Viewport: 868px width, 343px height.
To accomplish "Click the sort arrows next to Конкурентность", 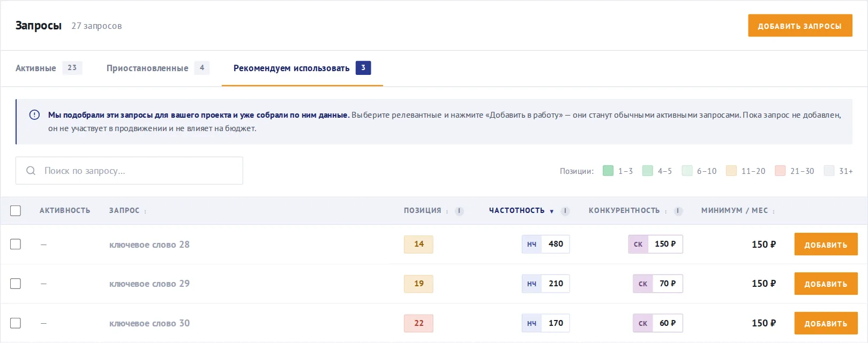I will click(x=665, y=211).
